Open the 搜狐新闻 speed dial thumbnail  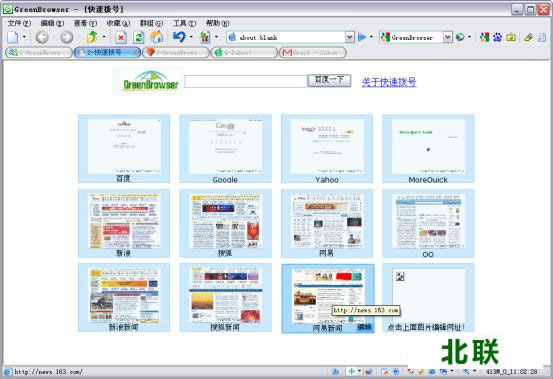point(225,295)
